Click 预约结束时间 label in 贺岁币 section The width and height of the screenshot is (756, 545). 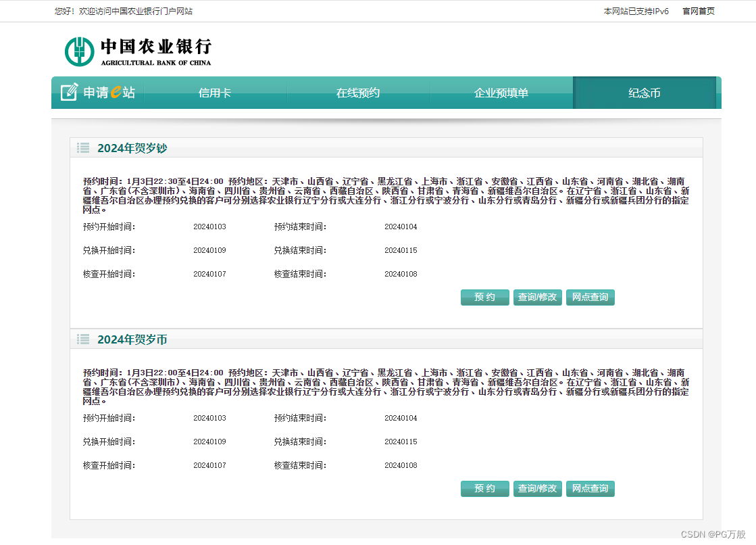pyautogui.click(x=301, y=418)
